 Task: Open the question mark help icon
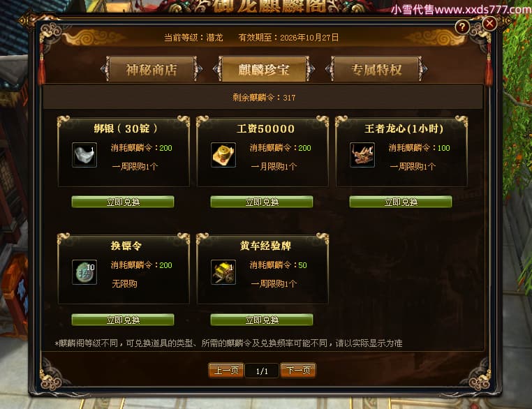[x=462, y=27]
